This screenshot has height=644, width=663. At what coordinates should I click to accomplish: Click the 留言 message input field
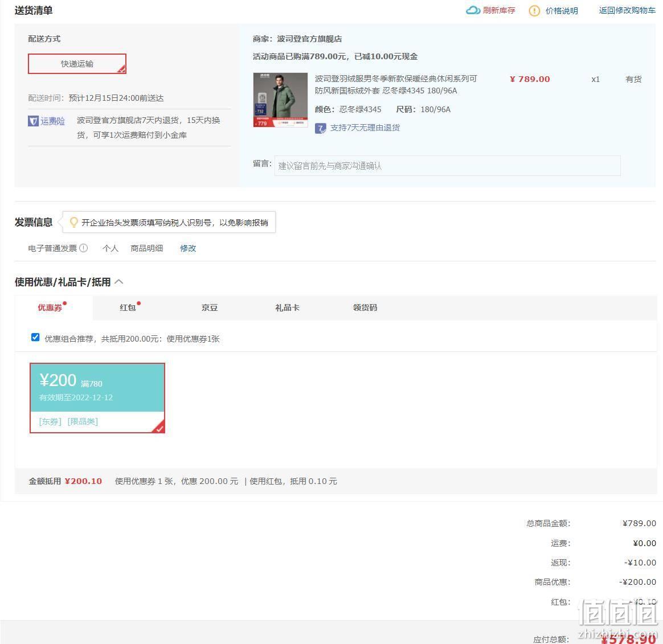[447, 166]
